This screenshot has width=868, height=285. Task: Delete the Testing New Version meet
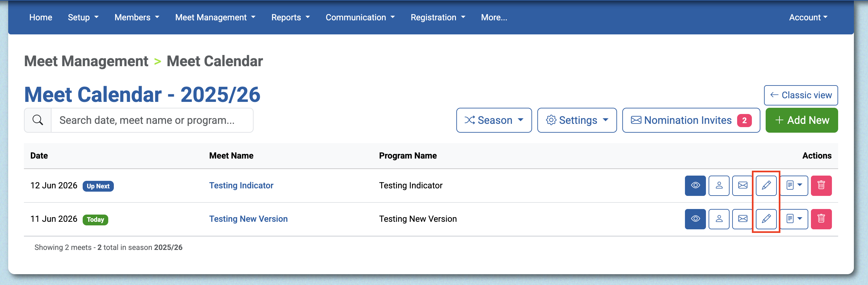821,219
